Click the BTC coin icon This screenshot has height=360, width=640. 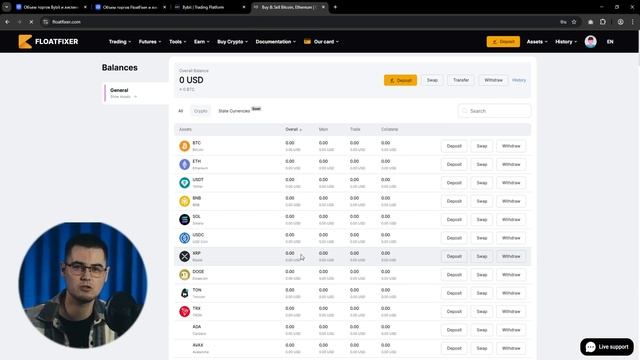tap(184, 146)
